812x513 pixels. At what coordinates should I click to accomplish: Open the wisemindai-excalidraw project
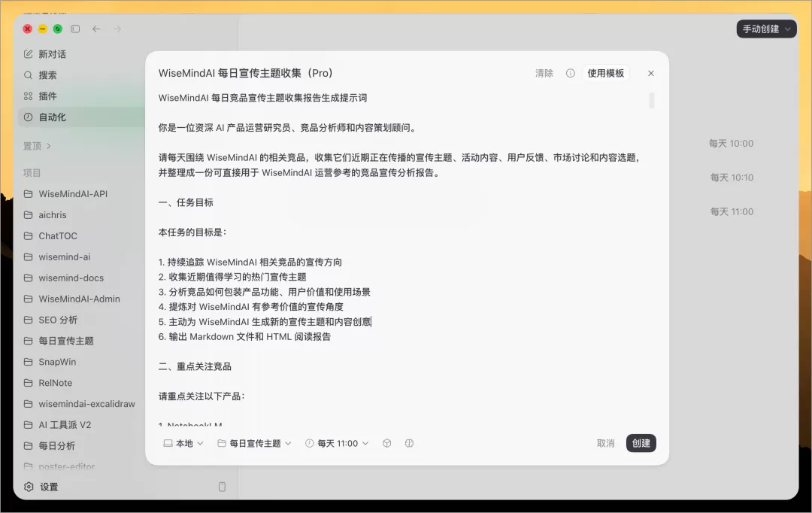click(x=80, y=404)
